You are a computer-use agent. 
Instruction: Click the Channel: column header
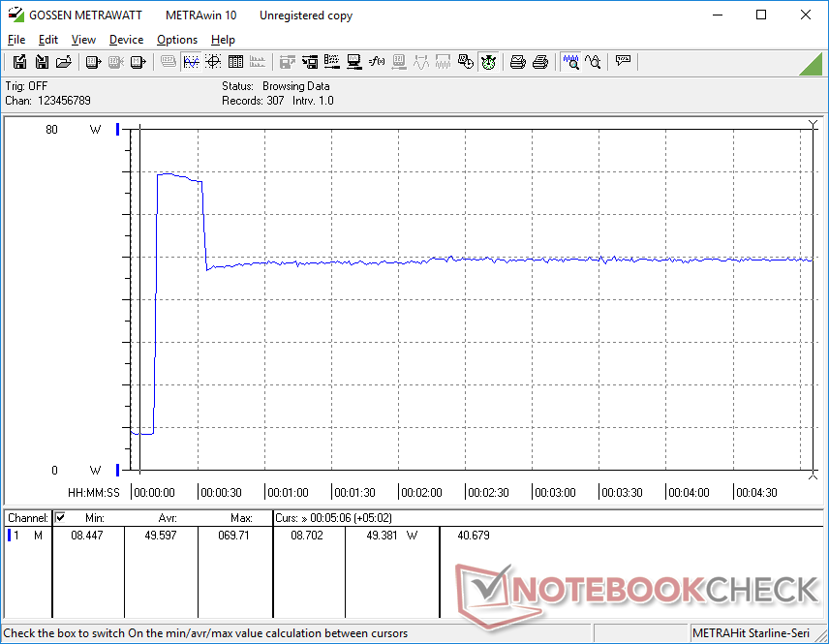[28, 518]
